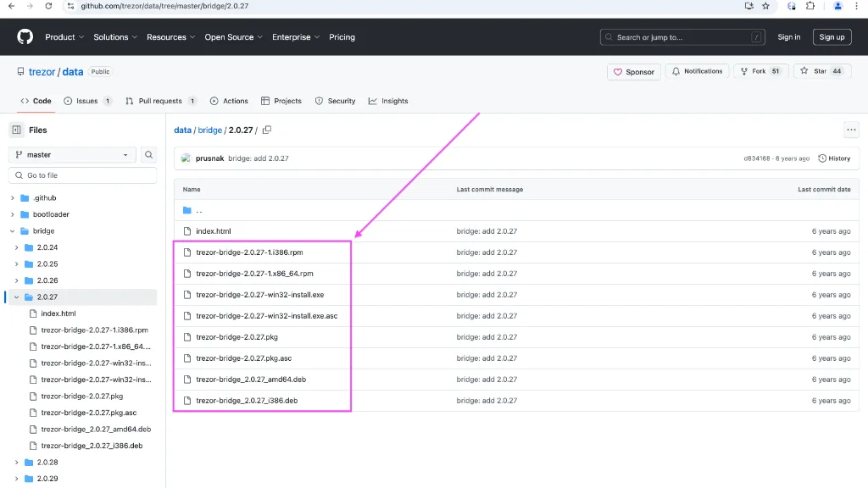Click prusnak's avatar in commit row
The height and width of the screenshot is (488, 868).
[x=186, y=158]
